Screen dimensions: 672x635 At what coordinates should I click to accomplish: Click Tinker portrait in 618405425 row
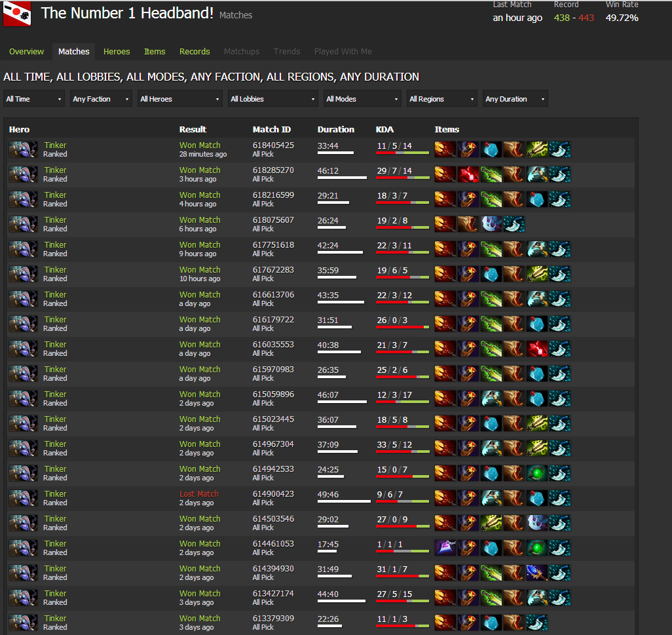[x=23, y=149]
